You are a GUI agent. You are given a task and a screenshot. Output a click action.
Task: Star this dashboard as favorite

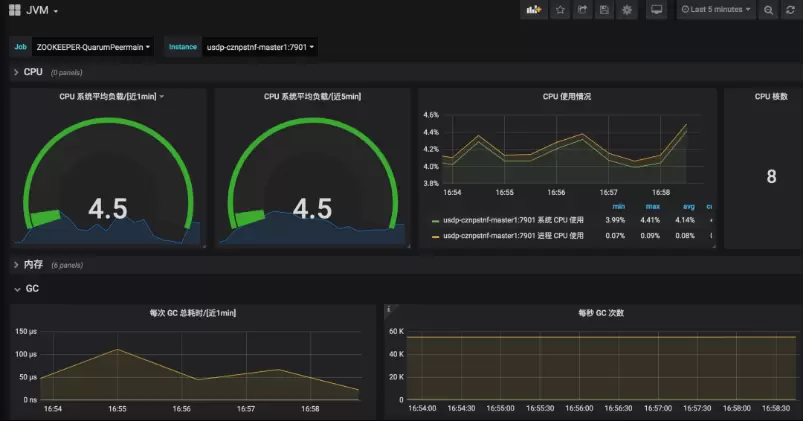[x=560, y=10]
